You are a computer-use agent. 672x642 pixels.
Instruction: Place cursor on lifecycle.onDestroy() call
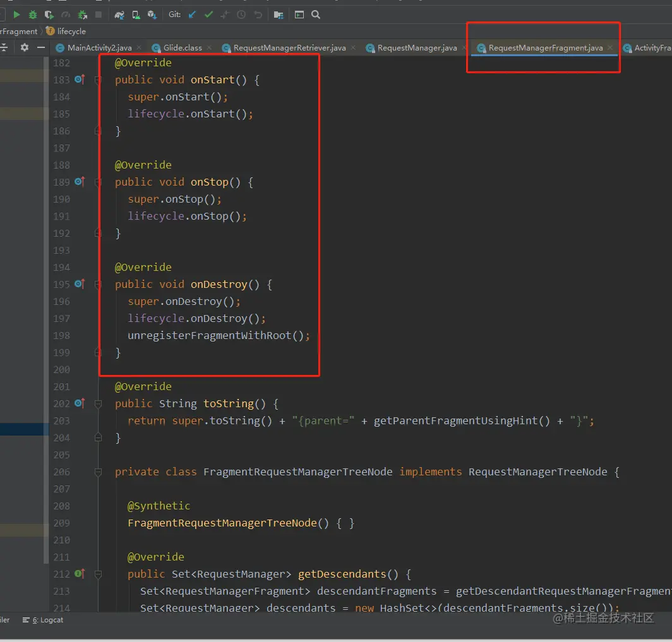click(x=196, y=319)
